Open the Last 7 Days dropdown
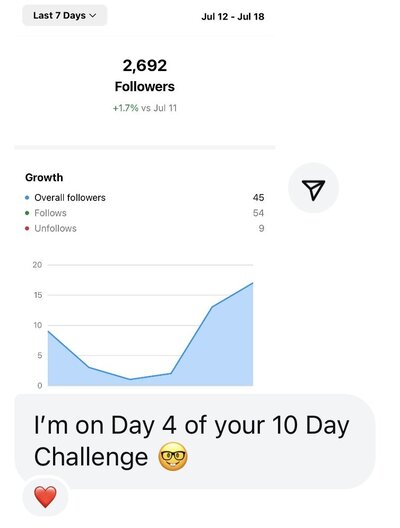The image size is (400, 528). click(65, 15)
